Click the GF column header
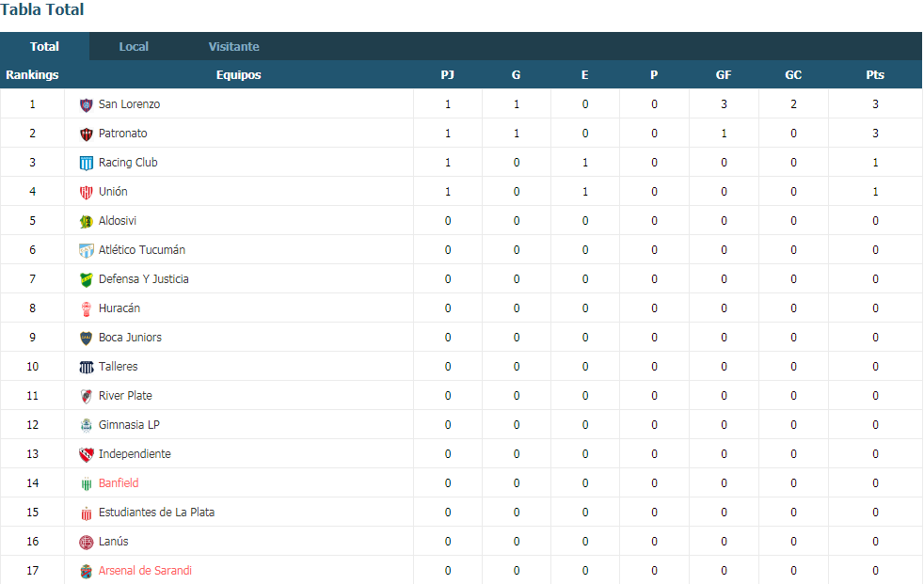Screen dimensions: 924x584 (x=724, y=75)
